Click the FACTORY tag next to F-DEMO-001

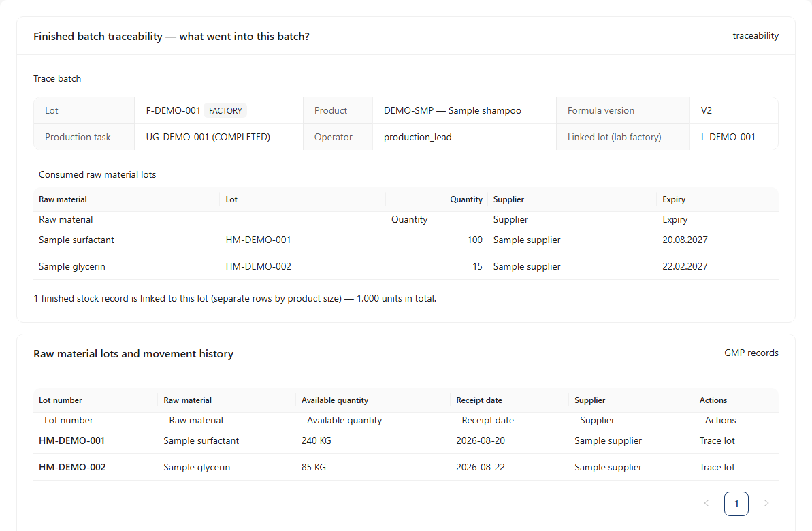[225, 111]
